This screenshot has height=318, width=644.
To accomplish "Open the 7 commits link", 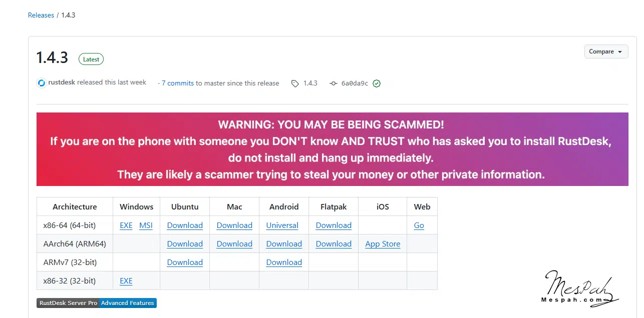I will 177,83.
